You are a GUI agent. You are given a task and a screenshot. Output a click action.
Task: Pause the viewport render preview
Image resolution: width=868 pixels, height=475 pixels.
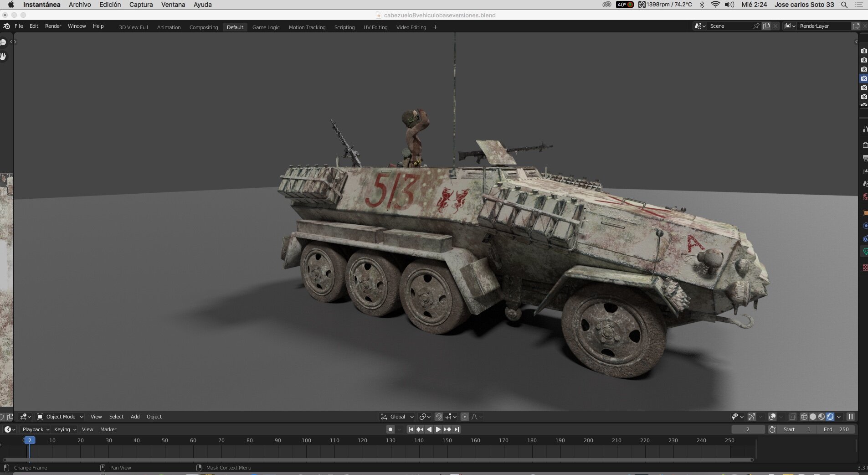pos(850,417)
